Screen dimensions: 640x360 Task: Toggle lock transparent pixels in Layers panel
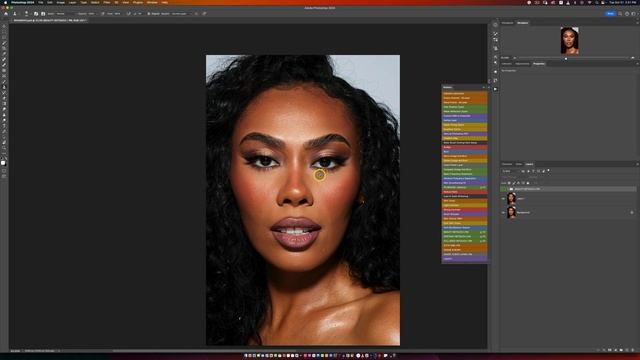pos(509,183)
